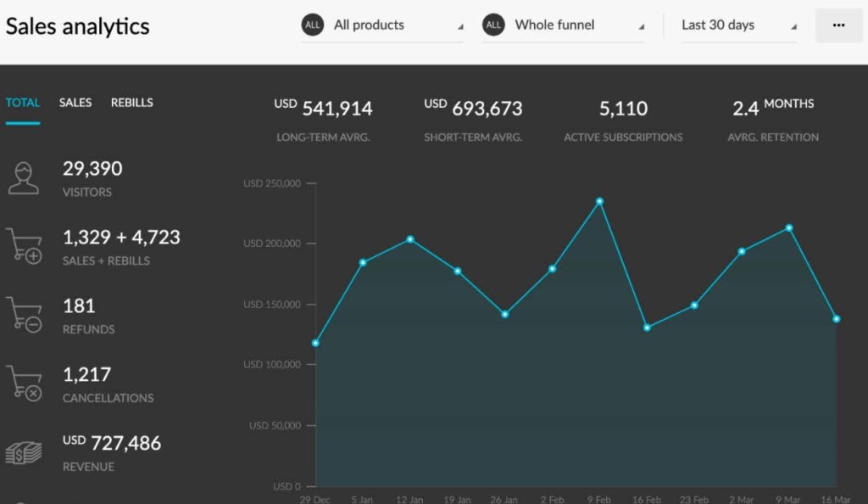868x504 pixels.
Task: Click the Cancellations cart icon
Action: point(24,383)
